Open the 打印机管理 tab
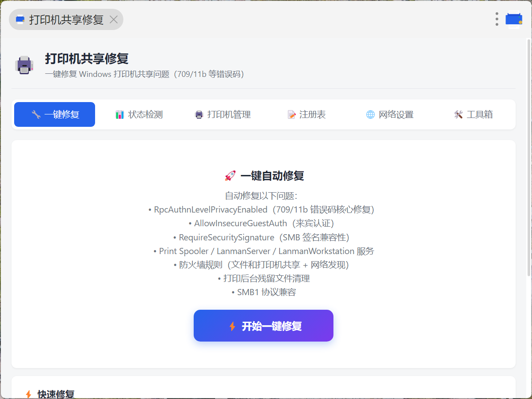532x399 pixels. pyautogui.click(x=222, y=114)
